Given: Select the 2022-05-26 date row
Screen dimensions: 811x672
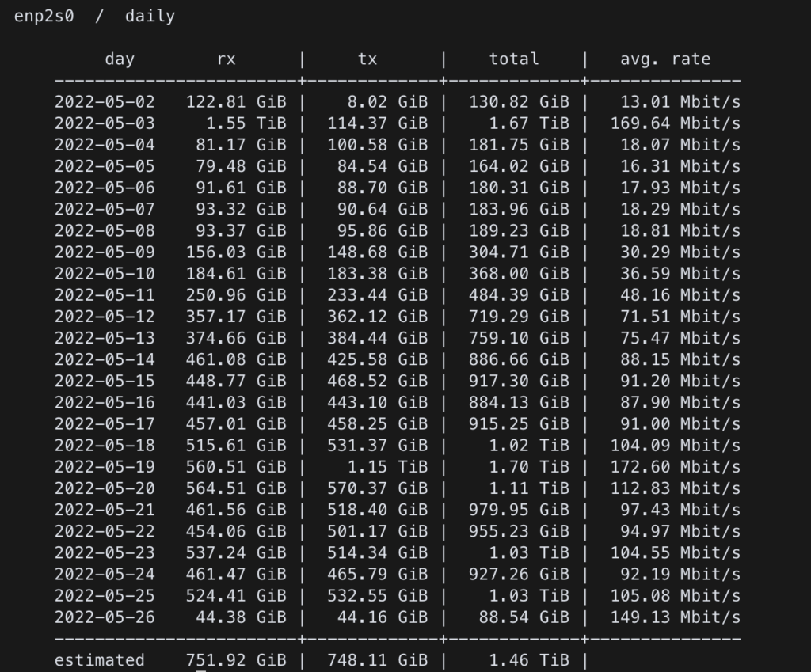Looking at the screenshot, I should [105, 617].
